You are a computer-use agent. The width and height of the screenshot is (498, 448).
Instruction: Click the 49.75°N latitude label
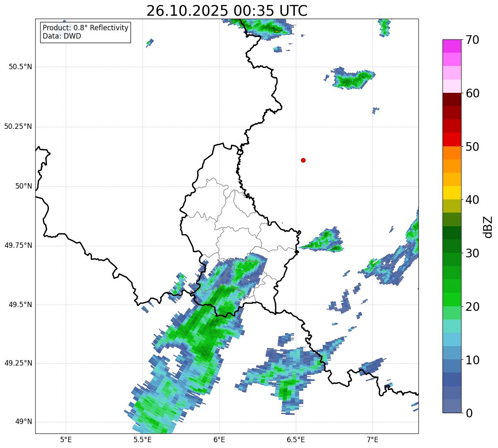click(x=18, y=245)
